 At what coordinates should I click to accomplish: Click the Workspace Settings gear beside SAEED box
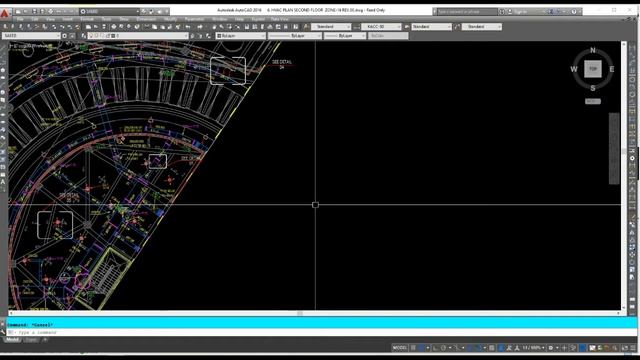64,36
